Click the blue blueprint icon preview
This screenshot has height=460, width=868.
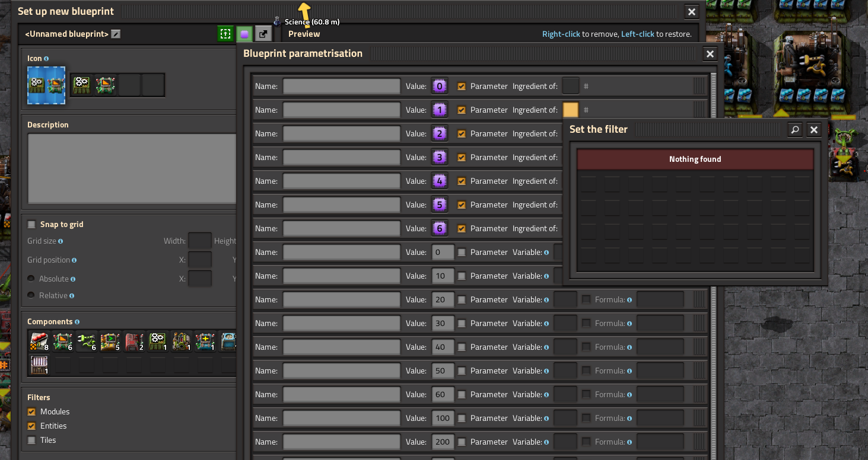coord(46,85)
